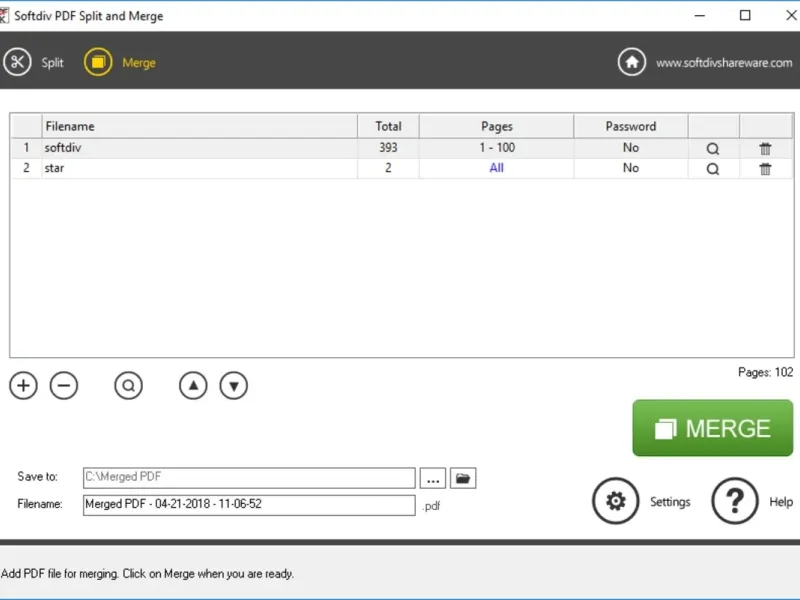
Task: Open the home website icon
Action: click(632, 62)
